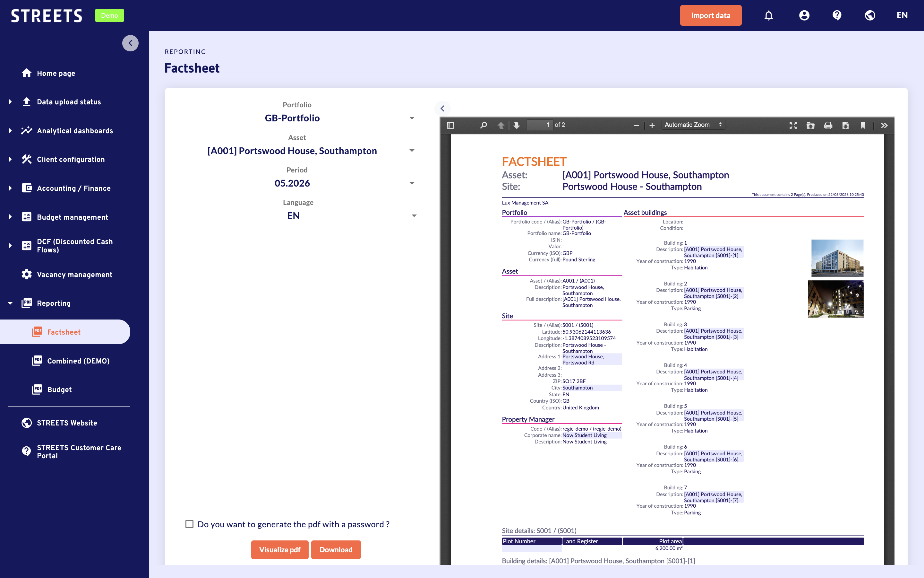The width and height of the screenshot is (924, 578).
Task: Open the Combined (DEMO) report
Action: pyautogui.click(x=78, y=361)
